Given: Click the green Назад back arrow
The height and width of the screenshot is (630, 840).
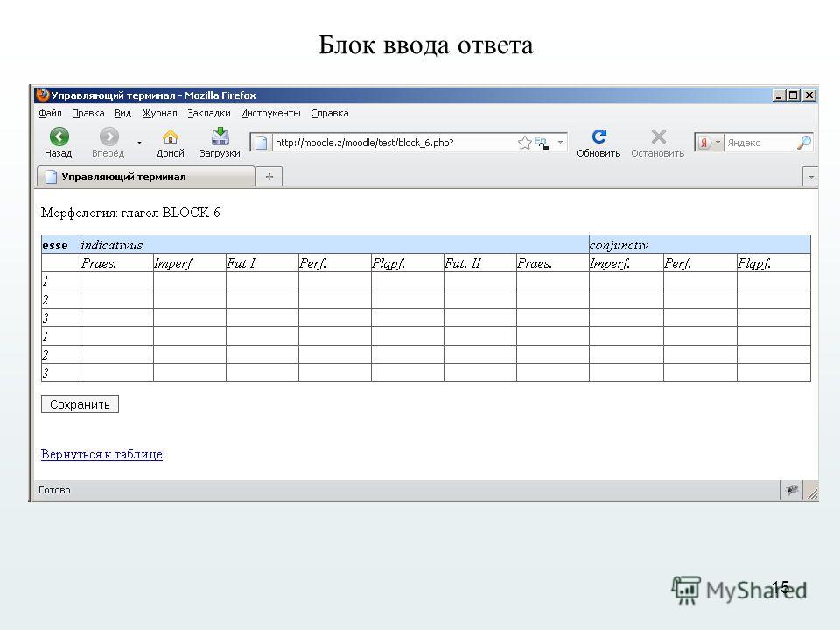Looking at the screenshot, I should click(x=59, y=136).
